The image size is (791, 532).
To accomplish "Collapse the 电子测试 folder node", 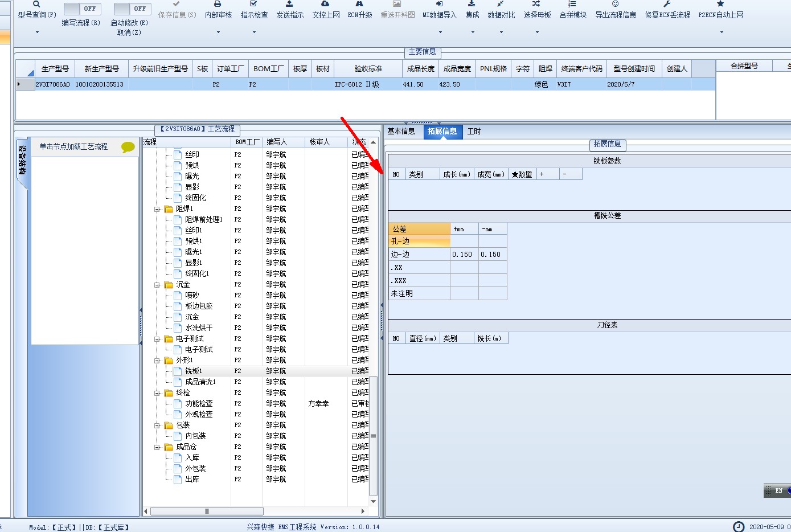I will (157, 339).
